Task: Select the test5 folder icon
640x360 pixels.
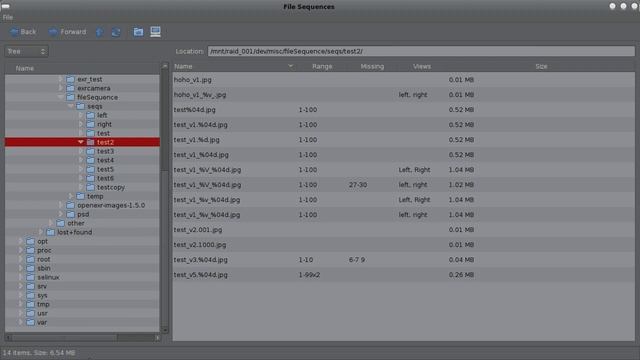Action: 91,169
